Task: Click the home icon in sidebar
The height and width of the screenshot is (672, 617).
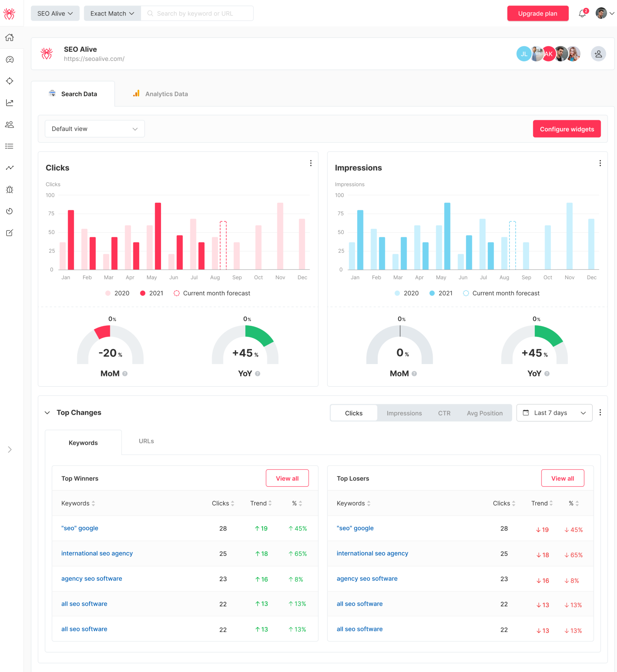Action: 9,38
